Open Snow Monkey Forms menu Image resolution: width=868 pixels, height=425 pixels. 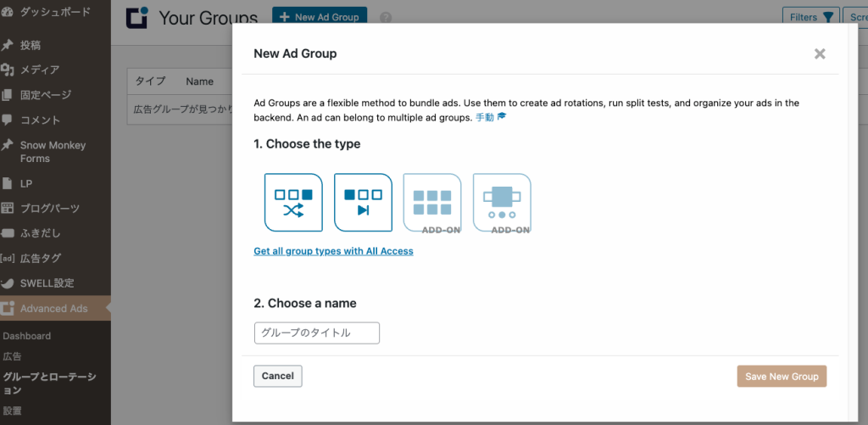pos(53,152)
